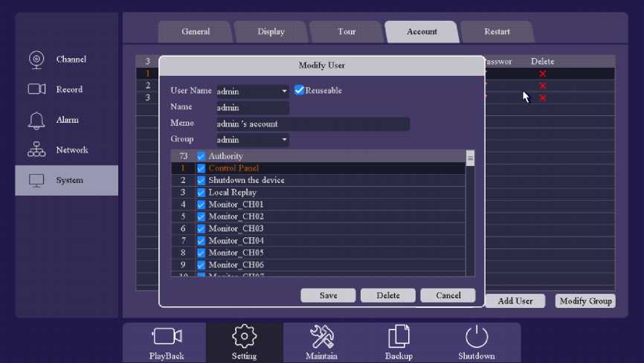Switch to the Display tab
The height and width of the screenshot is (363, 644).
tap(271, 32)
